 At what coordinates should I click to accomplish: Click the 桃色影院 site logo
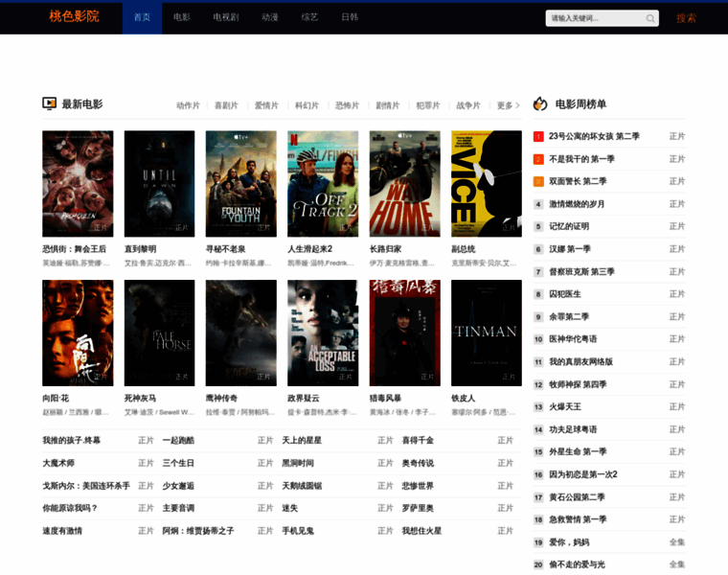(74, 17)
